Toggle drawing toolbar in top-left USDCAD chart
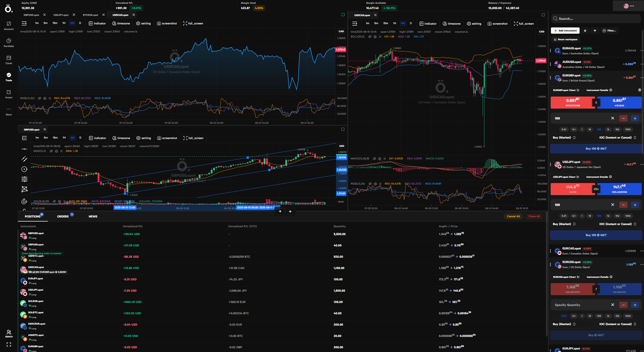 coord(24,23)
